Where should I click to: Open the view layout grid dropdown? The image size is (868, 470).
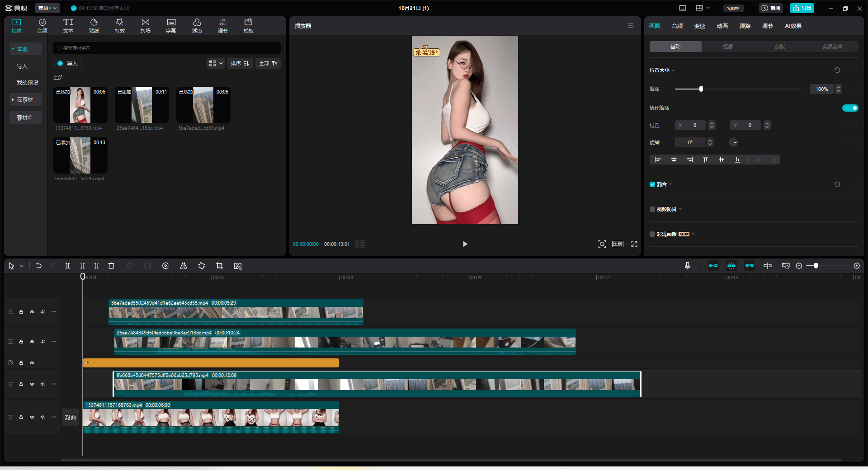coord(216,63)
